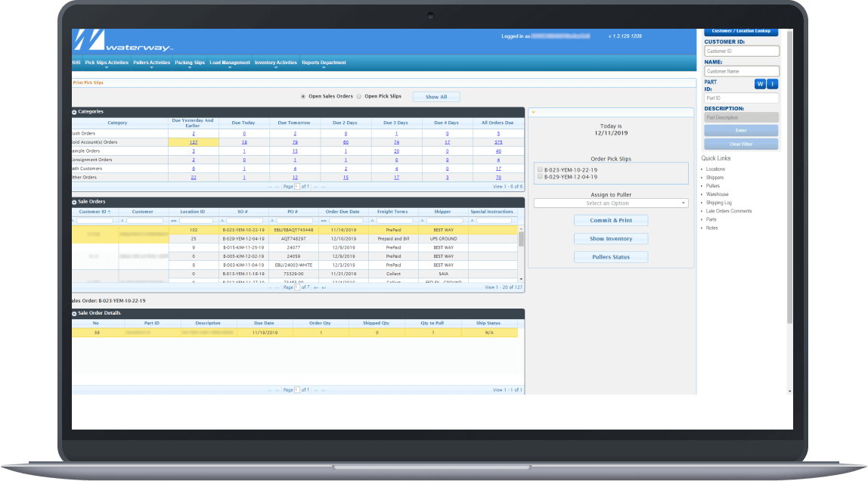Collapse the Sale Orders panel

tap(73, 202)
